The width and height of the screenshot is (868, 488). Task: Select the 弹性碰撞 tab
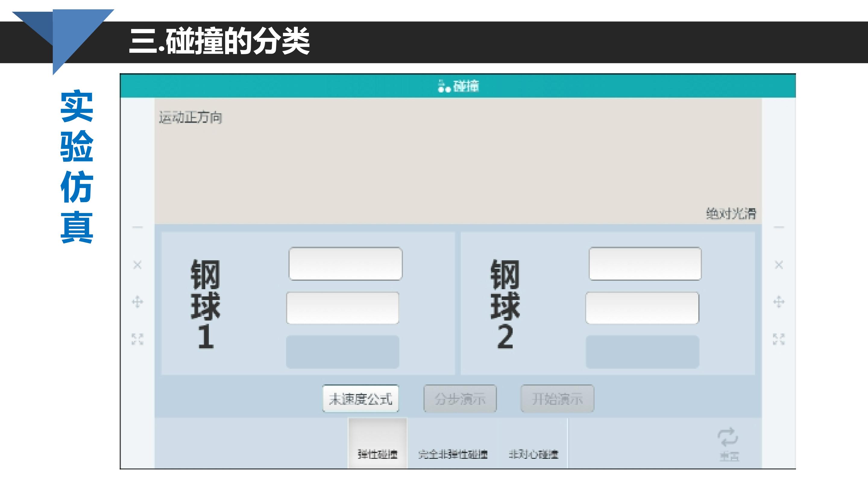(x=377, y=454)
